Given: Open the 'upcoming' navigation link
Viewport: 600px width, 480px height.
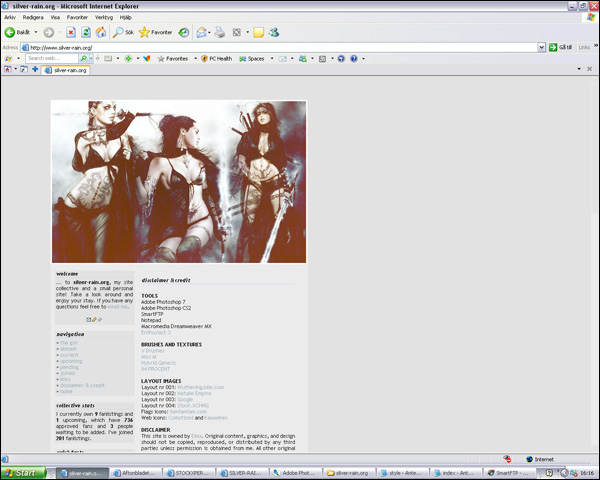Looking at the screenshot, I should (x=71, y=361).
